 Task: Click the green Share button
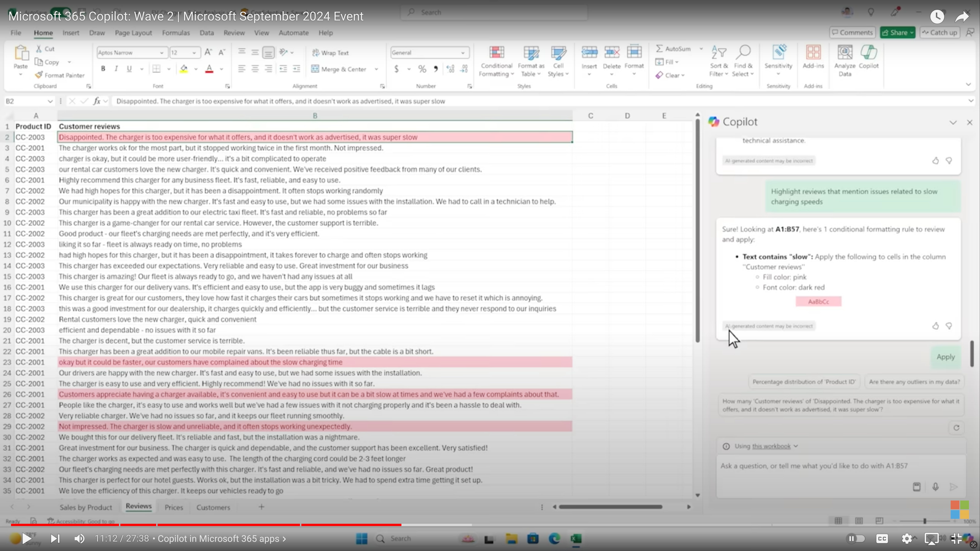(897, 33)
